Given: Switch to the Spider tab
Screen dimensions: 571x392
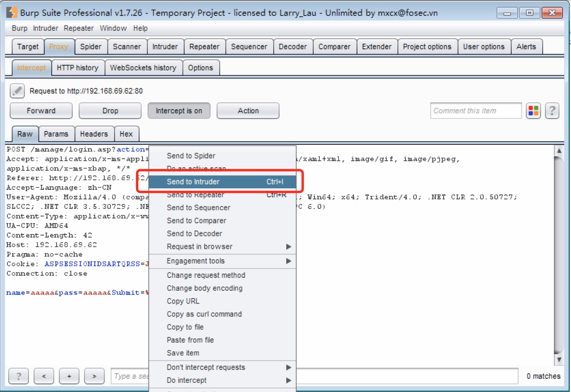Looking at the screenshot, I should 91,47.
